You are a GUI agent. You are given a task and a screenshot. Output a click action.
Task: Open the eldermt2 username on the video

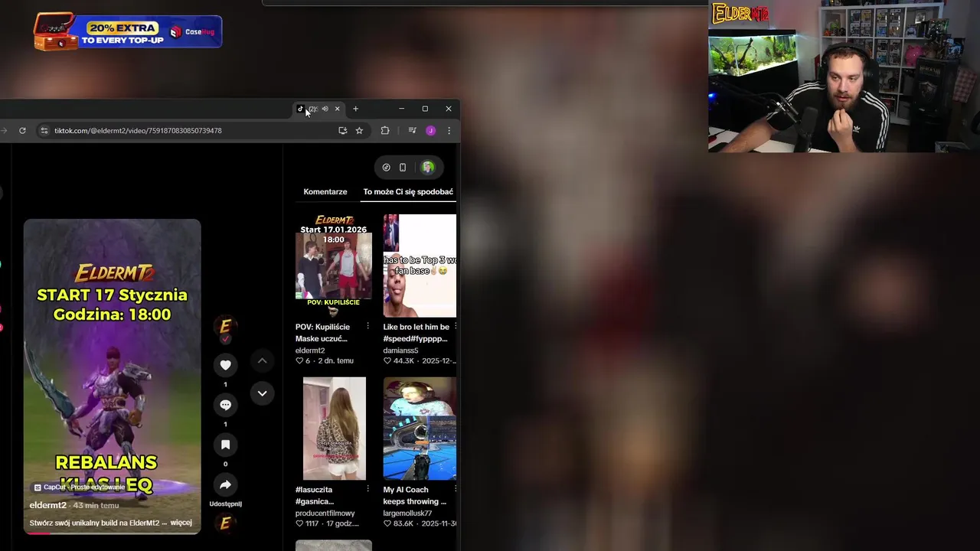point(47,505)
